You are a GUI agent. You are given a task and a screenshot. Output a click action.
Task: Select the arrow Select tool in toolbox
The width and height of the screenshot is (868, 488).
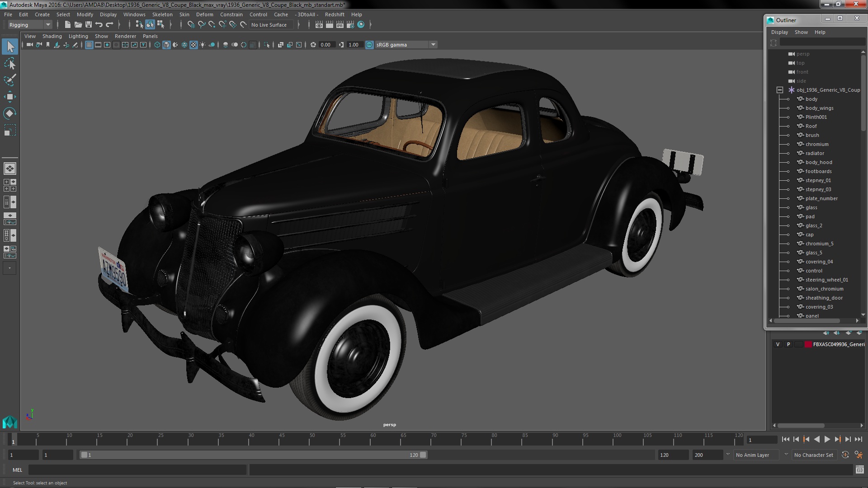(x=10, y=47)
